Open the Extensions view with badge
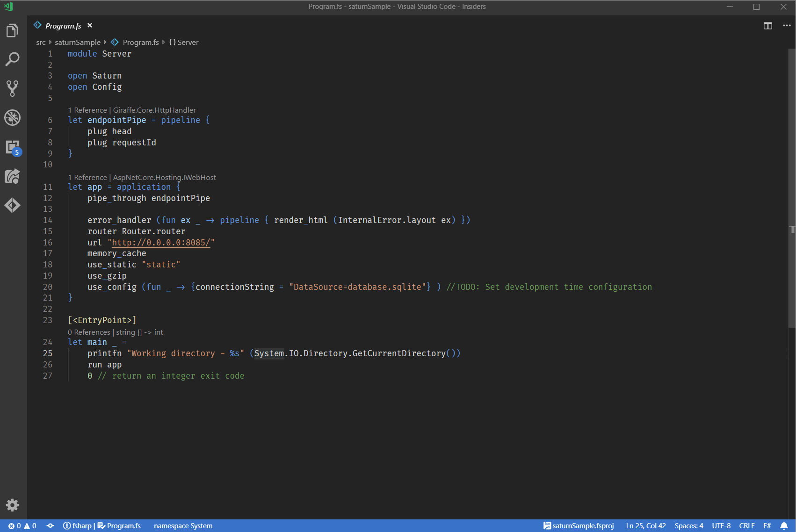 (13, 148)
